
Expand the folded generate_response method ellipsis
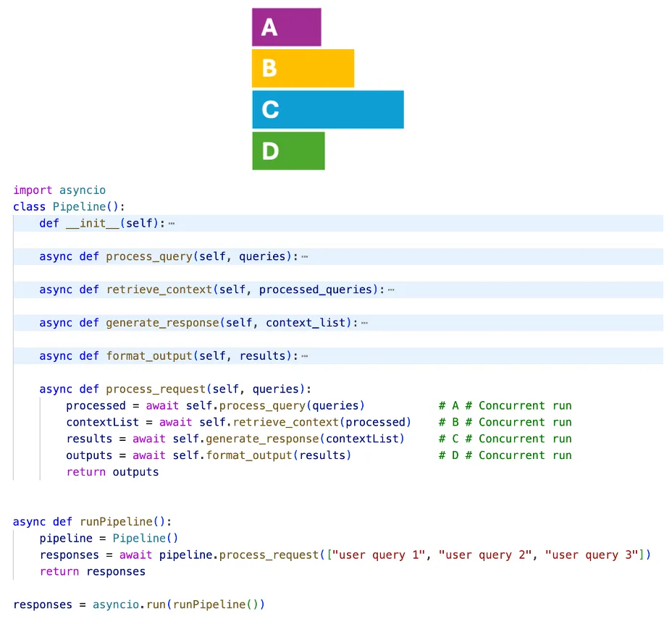pos(364,323)
